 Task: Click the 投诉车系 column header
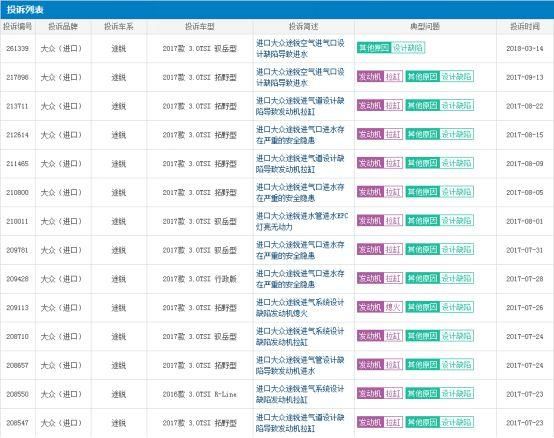pos(119,26)
